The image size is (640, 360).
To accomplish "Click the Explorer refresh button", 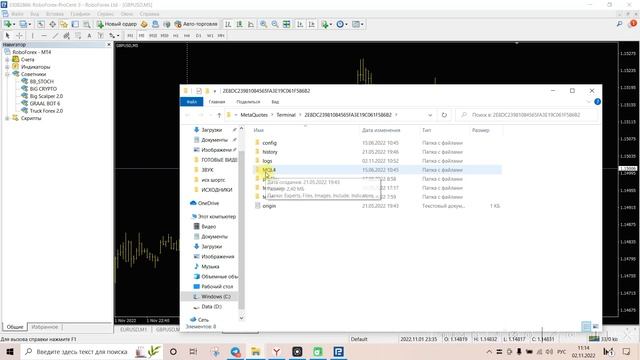I will click(444, 115).
